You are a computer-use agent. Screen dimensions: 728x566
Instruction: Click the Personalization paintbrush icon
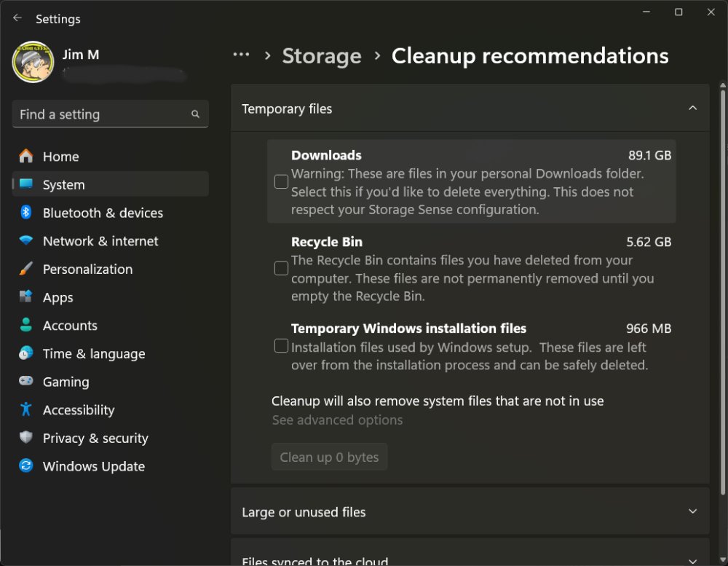coord(26,269)
